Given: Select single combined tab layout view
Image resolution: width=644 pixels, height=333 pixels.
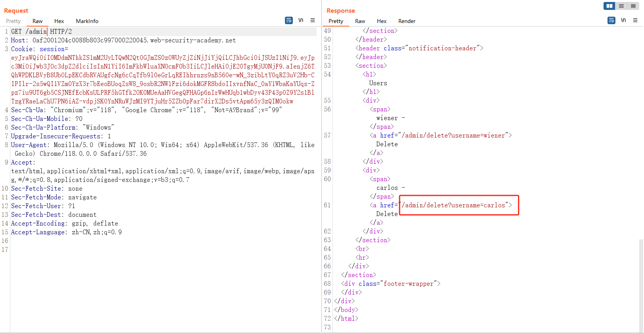Looking at the screenshot, I should 633,6.
